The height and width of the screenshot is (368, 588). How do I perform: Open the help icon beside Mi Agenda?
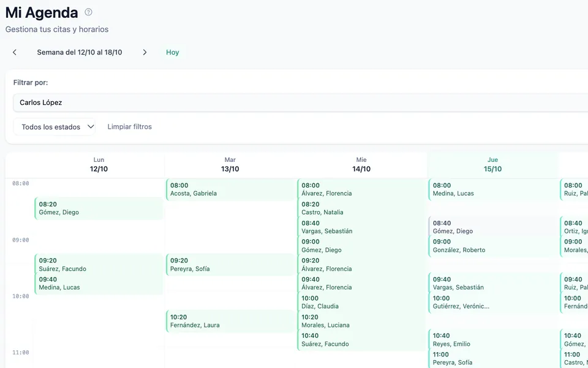(88, 12)
